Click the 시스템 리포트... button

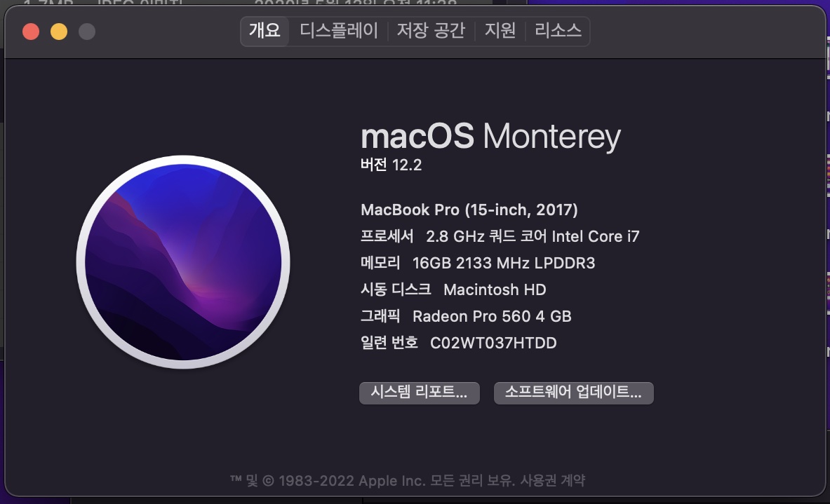(419, 393)
